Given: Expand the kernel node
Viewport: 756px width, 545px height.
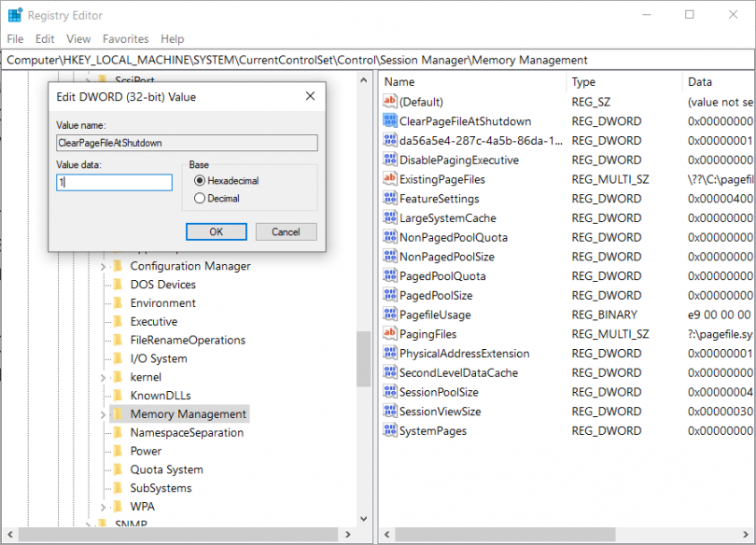Looking at the screenshot, I should click(x=102, y=376).
